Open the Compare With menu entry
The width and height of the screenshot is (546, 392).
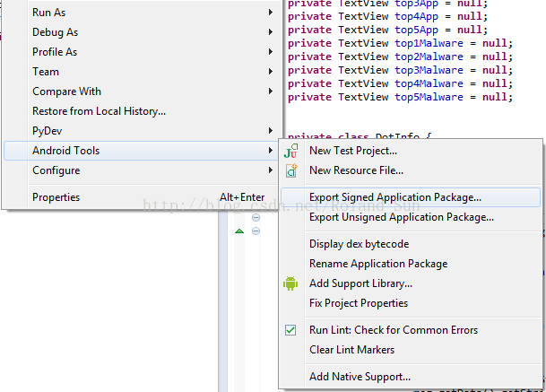(x=141, y=91)
